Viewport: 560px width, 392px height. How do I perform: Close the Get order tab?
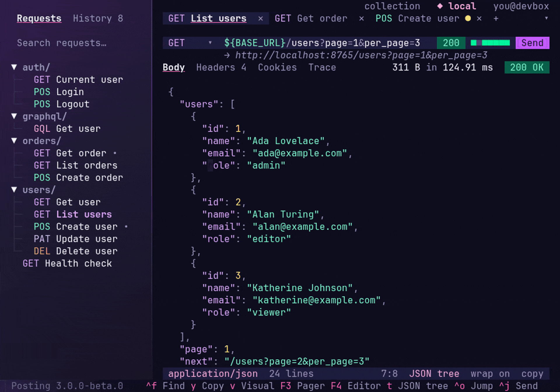361,19
